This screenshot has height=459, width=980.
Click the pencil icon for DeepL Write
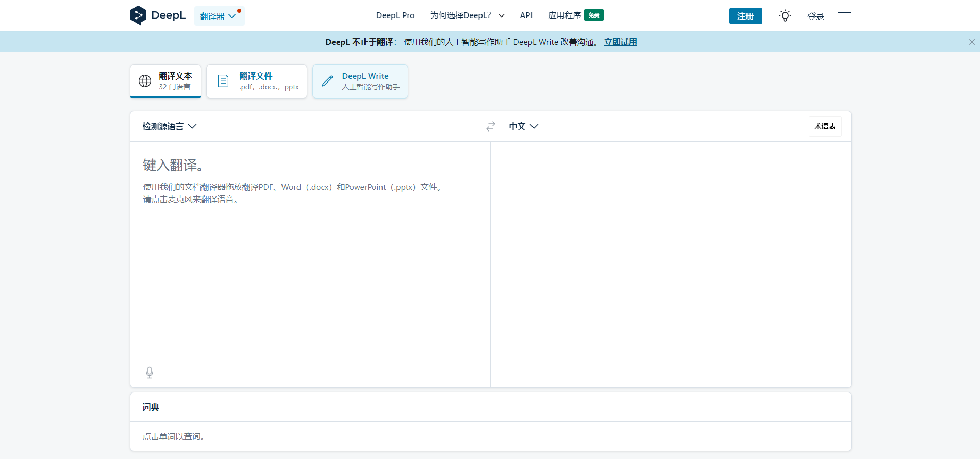(x=327, y=81)
